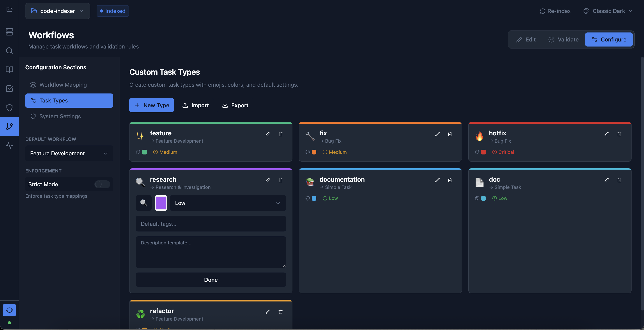Open the Default Workflow dropdown
Screen dimensions: 644x330
click(69, 153)
